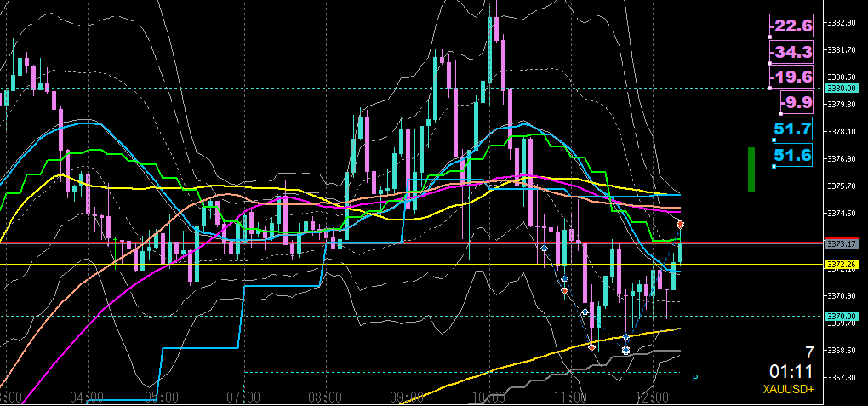This screenshot has width=868, height=406.
Task: Click the number 7 above the timer
Action: click(809, 352)
